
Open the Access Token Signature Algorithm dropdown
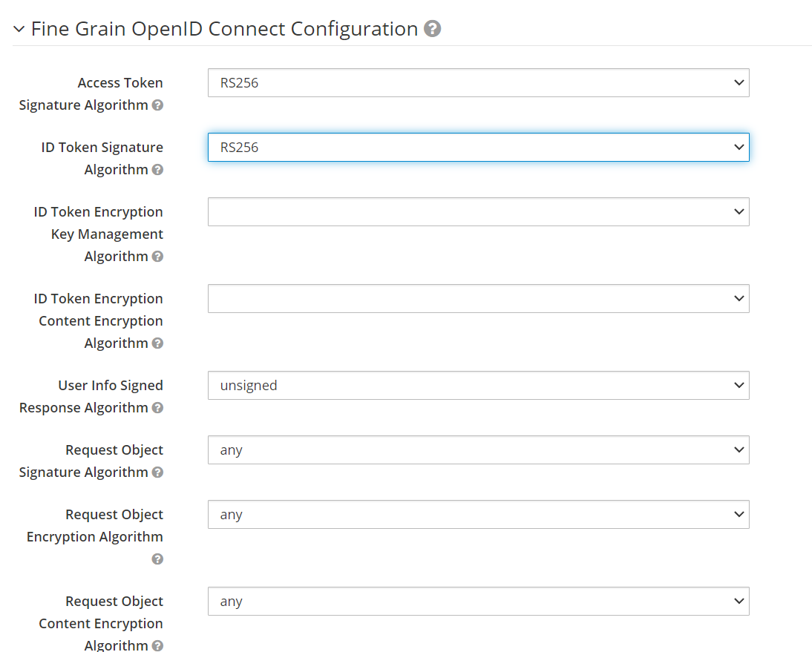coord(478,83)
